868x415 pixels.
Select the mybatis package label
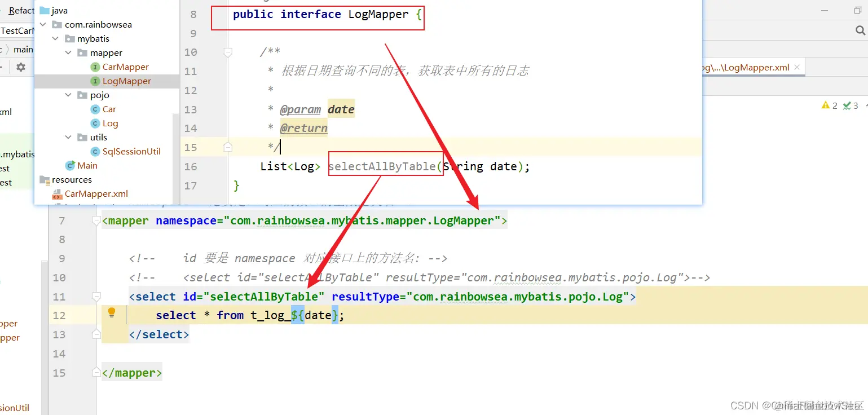93,38
